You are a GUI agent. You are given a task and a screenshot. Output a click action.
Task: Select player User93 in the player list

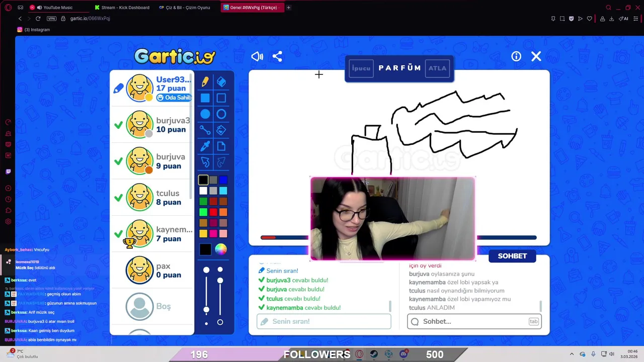pos(151,88)
